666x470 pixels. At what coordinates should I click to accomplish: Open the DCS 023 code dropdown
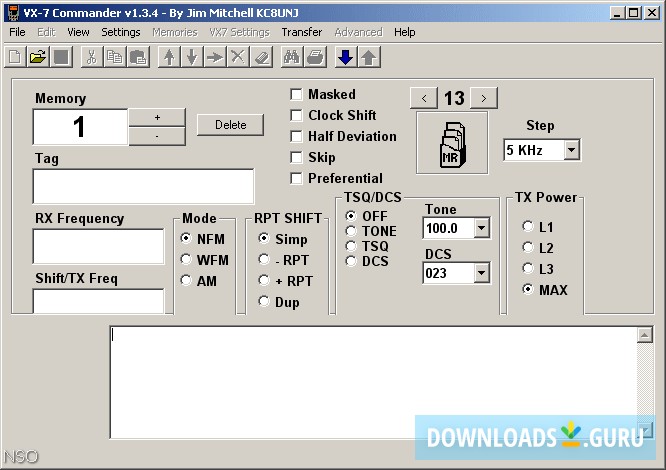pos(481,273)
